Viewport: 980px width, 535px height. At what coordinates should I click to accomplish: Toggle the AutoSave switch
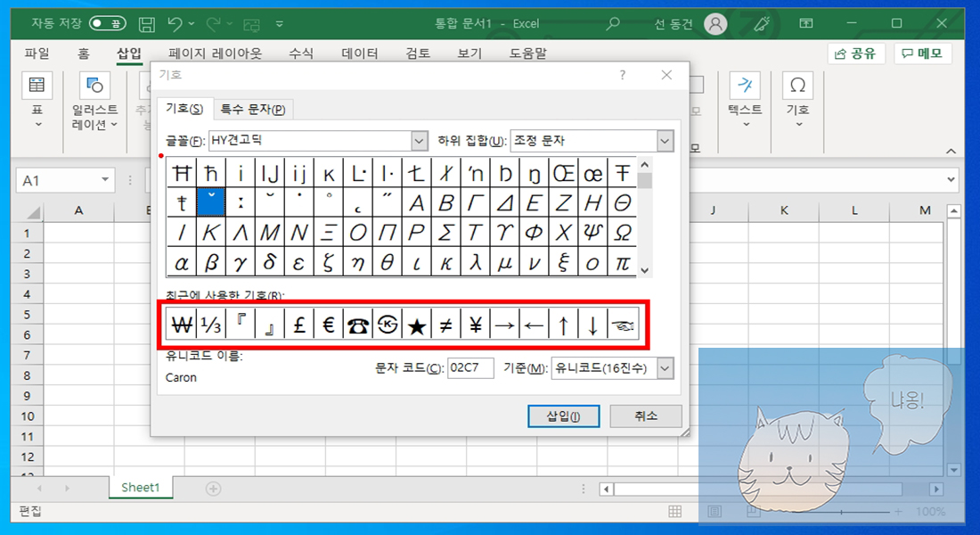point(108,24)
